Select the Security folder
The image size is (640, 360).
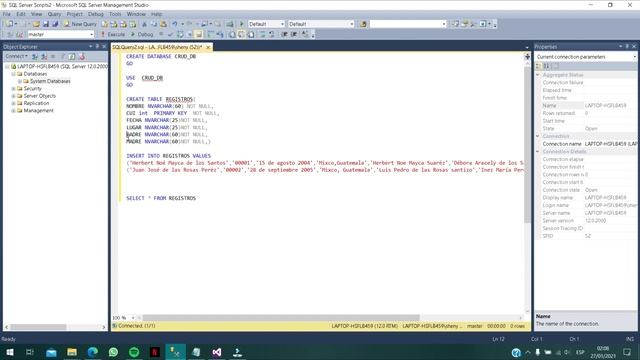point(32,89)
